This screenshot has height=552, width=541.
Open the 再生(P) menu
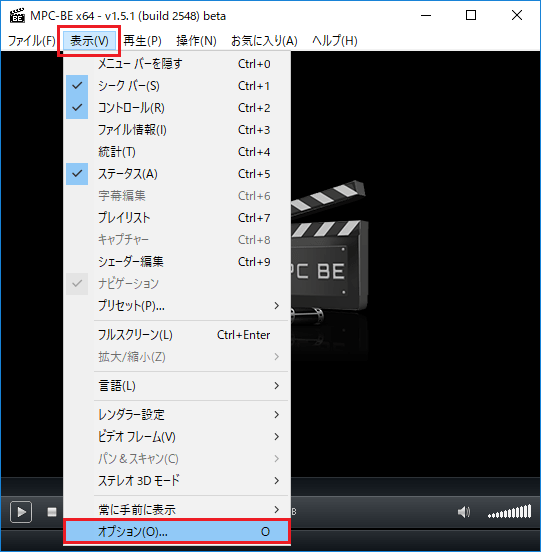coord(142,41)
